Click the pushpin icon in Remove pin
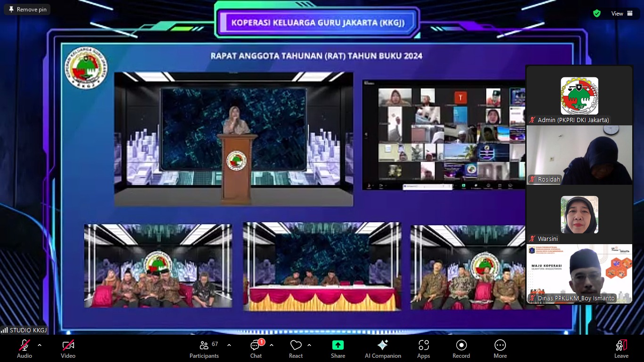Viewport: 644px width, 362px height. [x=11, y=9]
